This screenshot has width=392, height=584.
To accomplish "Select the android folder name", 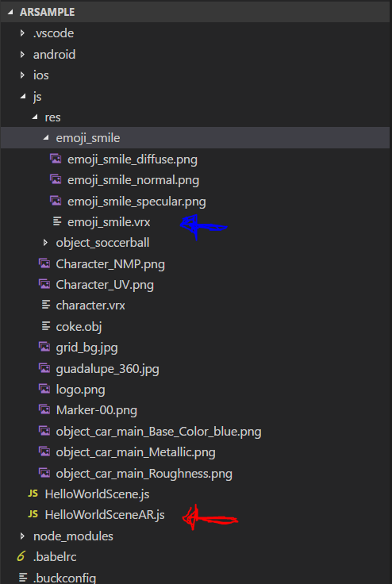I will point(55,55).
